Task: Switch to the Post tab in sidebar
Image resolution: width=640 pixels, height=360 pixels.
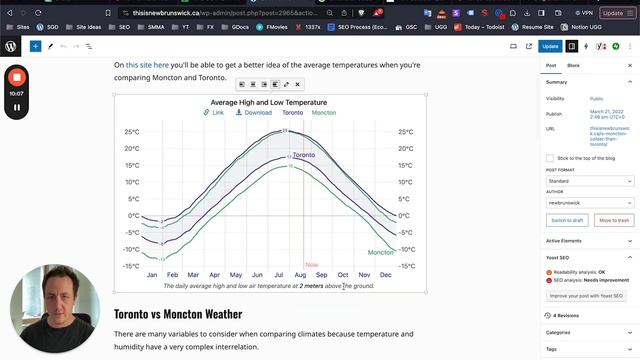Action: click(551, 66)
